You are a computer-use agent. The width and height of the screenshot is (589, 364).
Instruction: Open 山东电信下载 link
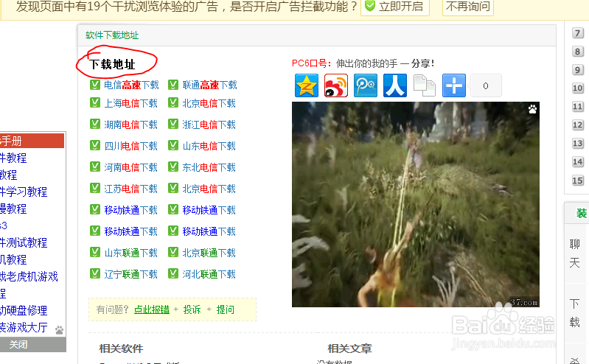(209, 146)
